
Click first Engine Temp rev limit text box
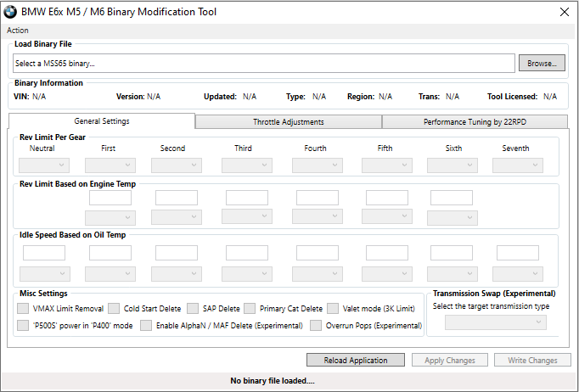click(x=110, y=198)
